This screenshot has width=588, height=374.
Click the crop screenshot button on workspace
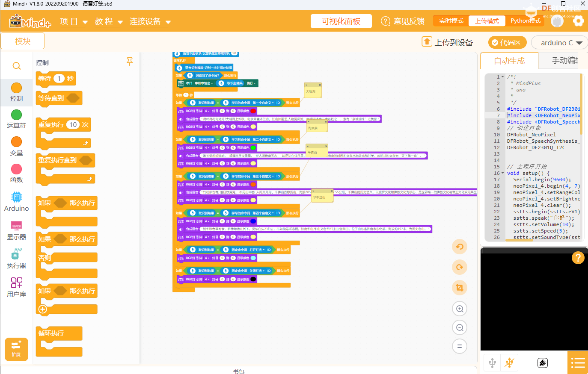click(460, 288)
